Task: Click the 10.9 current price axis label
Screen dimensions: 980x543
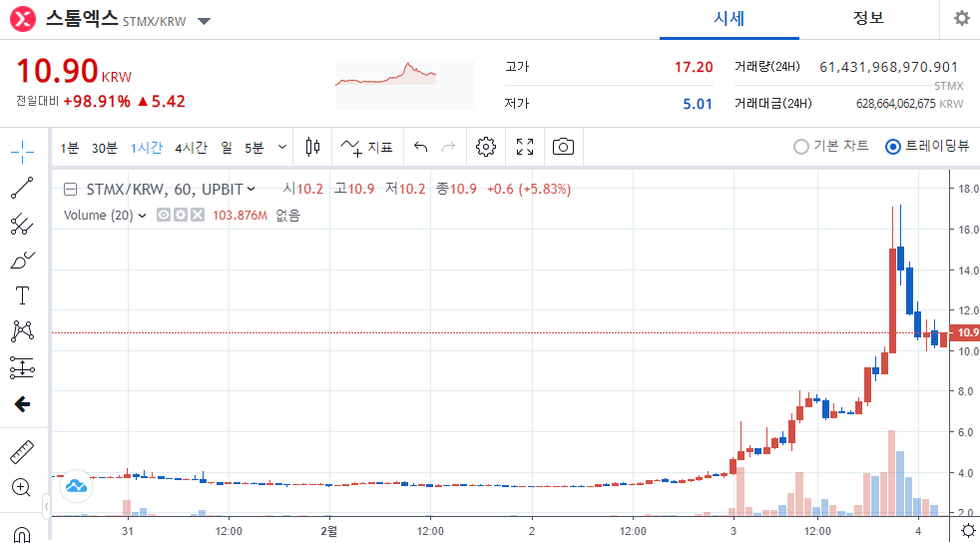Action: (x=965, y=332)
